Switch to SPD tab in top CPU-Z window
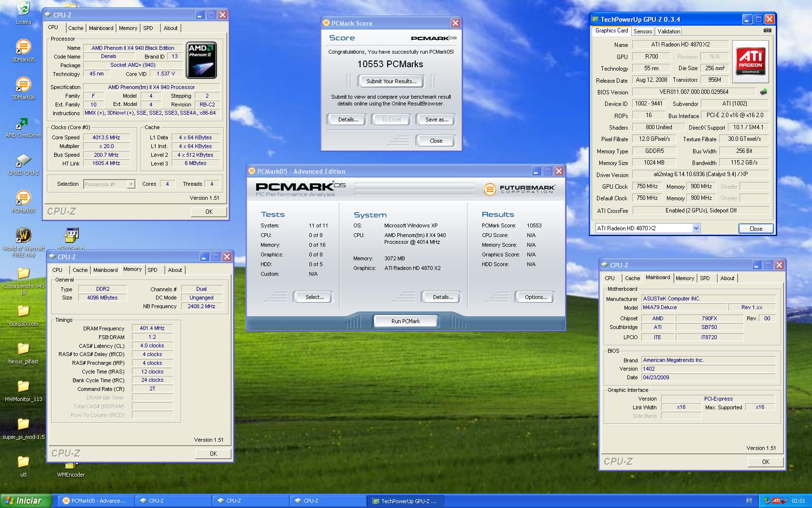The width and height of the screenshot is (812, 508). (148, 28)
